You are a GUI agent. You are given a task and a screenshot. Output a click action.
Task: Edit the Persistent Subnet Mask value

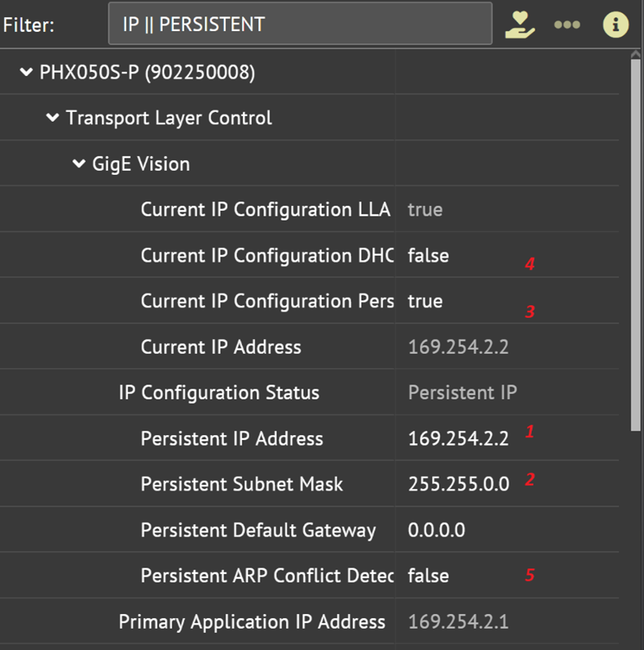[x=459, y=484]
